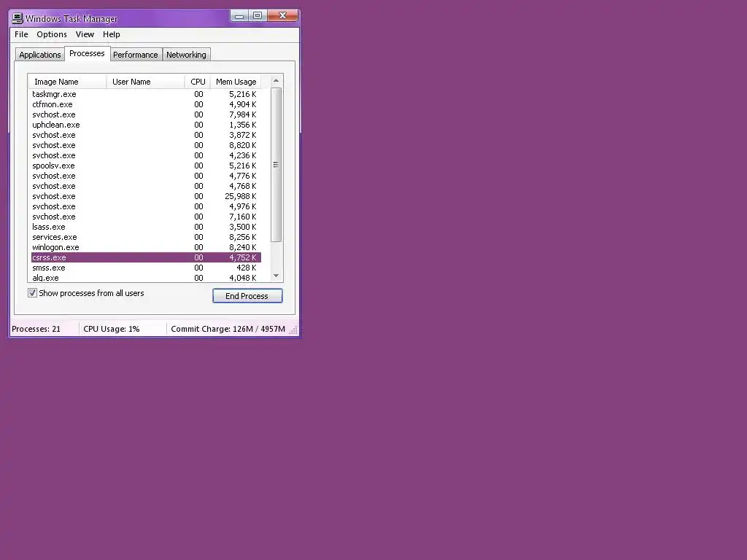This screenshot has width=747, height=560.
Task: Select the lsass.exe process row
Action: [x=146, y=227]
